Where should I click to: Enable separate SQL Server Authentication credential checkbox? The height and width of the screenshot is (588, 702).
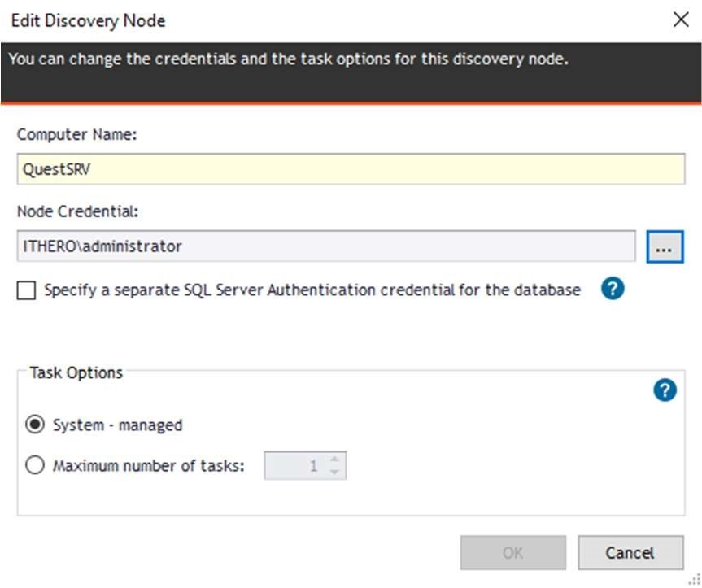coord(27,290)
